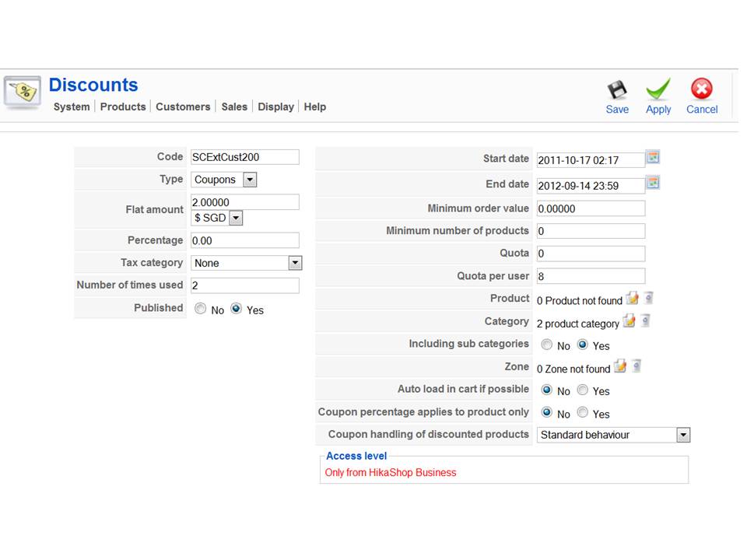Open the Start date calendar picker

pos(654,157)
